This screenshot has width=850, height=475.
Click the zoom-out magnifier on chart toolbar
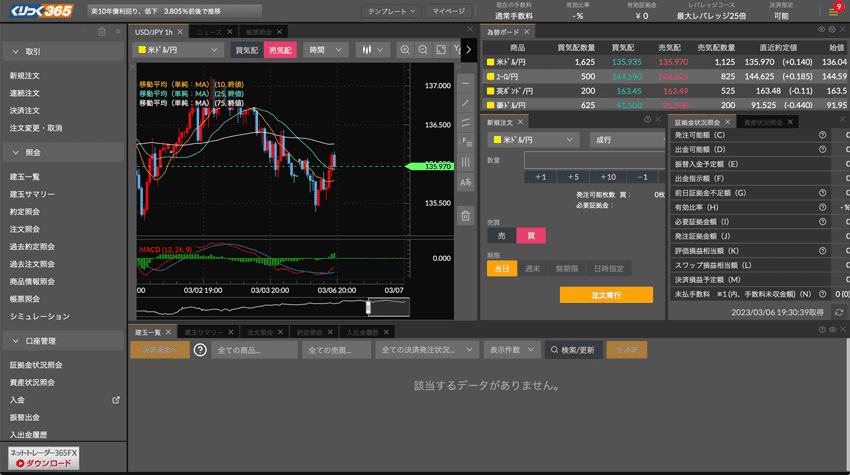point(423,49)
